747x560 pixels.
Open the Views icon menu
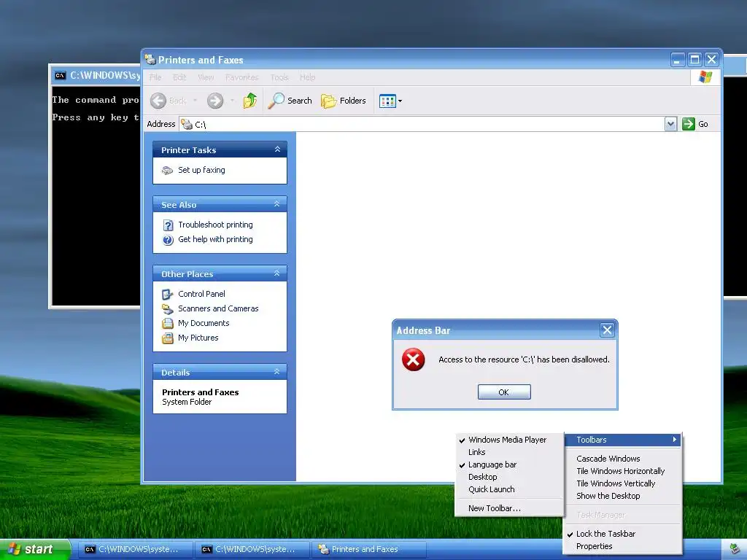[x=387, y=101]
